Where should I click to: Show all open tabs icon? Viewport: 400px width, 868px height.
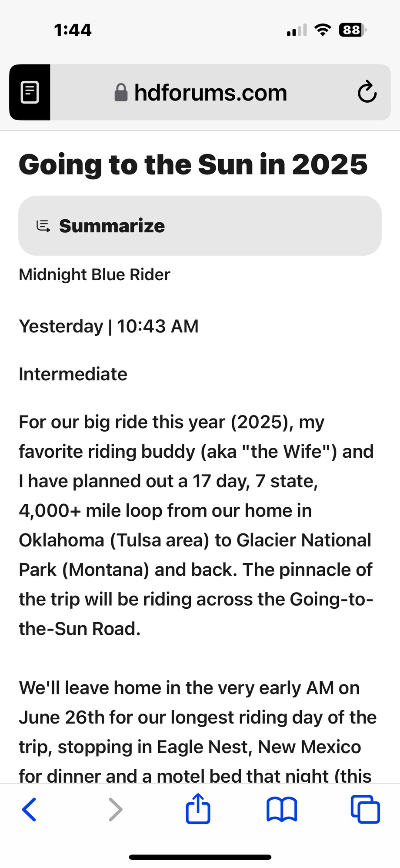(x=365, y=809)
